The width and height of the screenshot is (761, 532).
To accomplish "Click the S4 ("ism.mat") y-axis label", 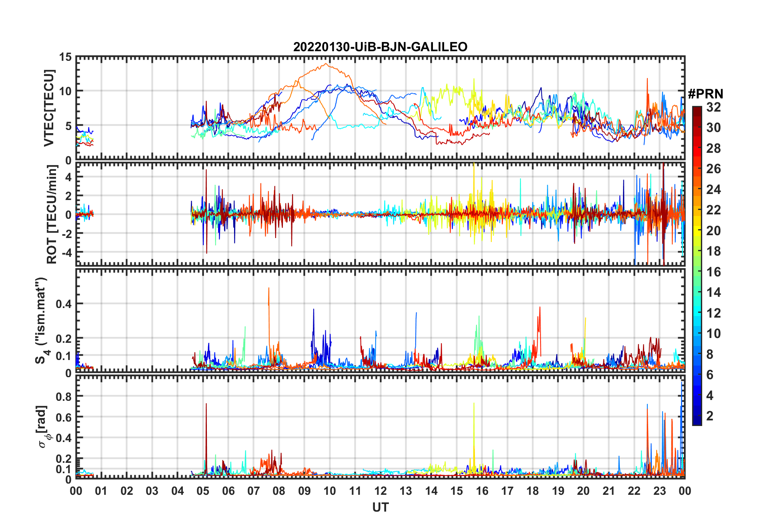I will (41, 320).
